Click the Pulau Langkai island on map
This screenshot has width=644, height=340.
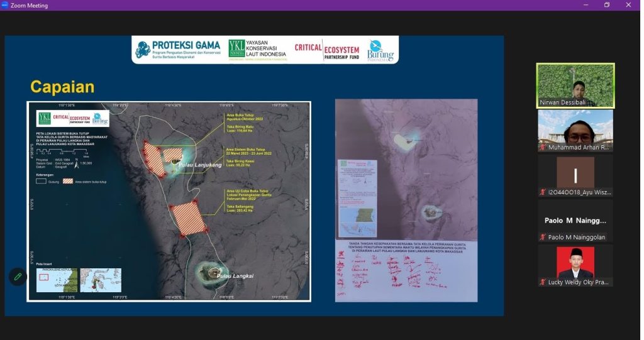point(211,272)
